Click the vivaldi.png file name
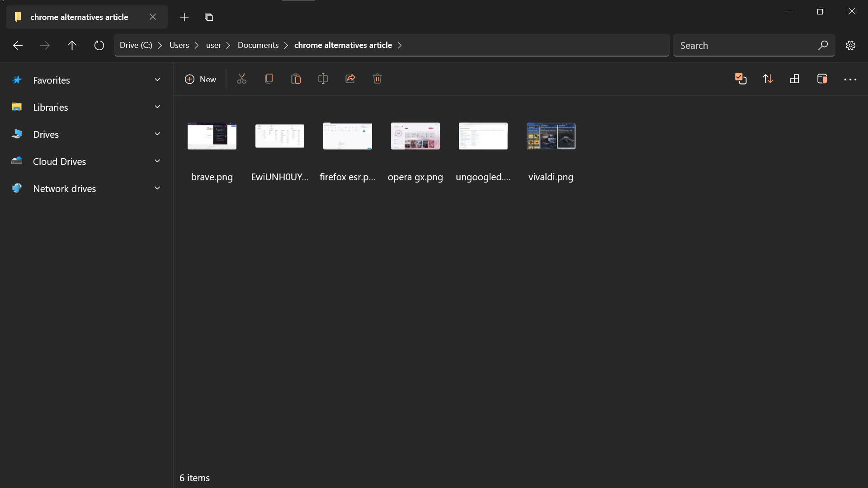 [551, 177]
